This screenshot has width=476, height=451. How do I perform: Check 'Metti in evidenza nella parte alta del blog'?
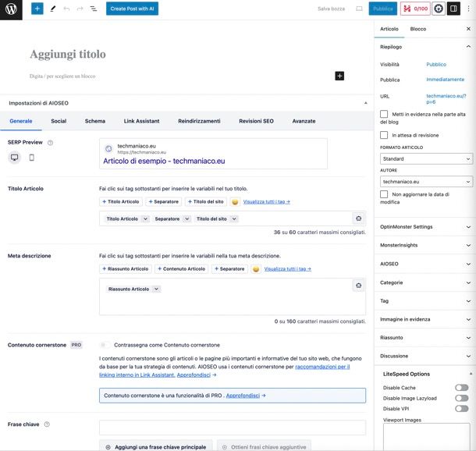pos(384,114)
